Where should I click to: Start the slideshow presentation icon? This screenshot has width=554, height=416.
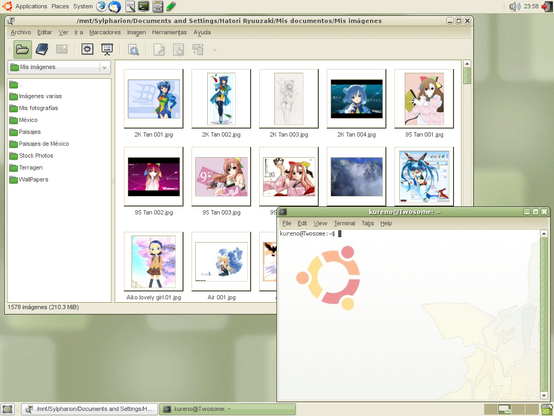[x=107, y=49]
